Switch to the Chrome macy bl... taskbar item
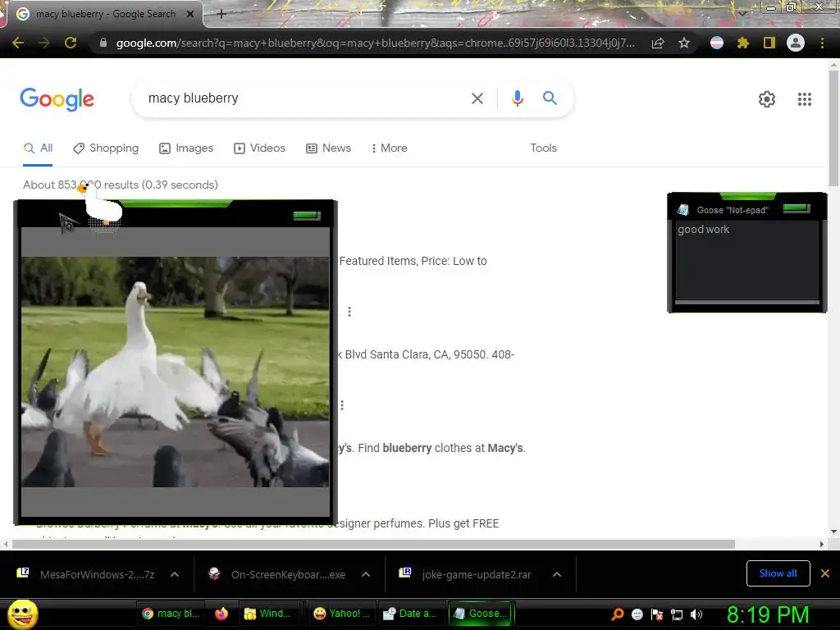840x630 pixels. (x=171, y=614)
